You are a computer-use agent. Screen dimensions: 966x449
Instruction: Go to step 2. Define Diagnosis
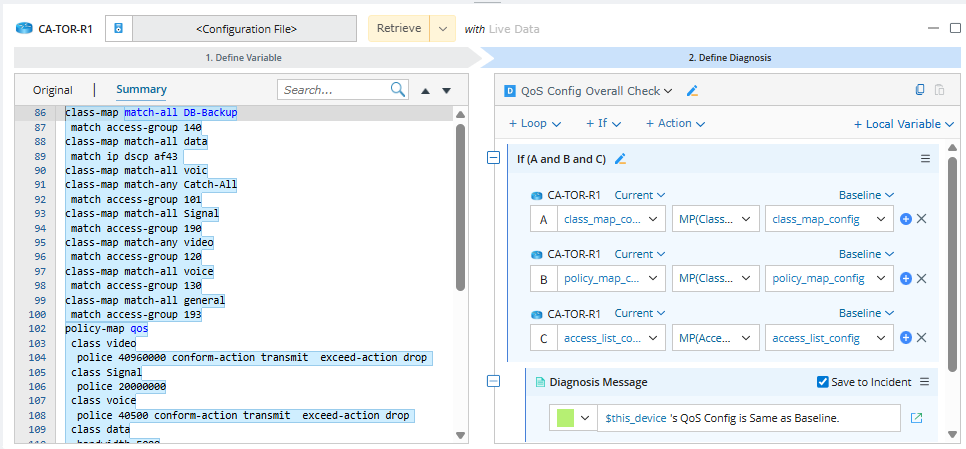[729, 58]
